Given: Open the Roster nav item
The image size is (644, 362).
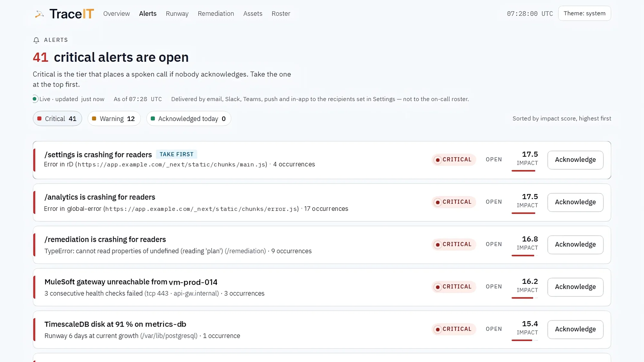Looking at the screenshot, I should [x=281, y=14].
